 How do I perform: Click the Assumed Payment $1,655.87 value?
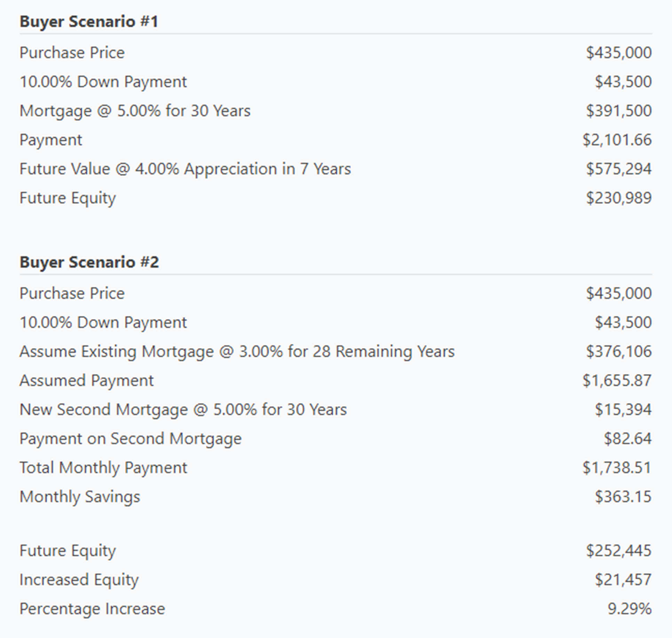point(617,381)
